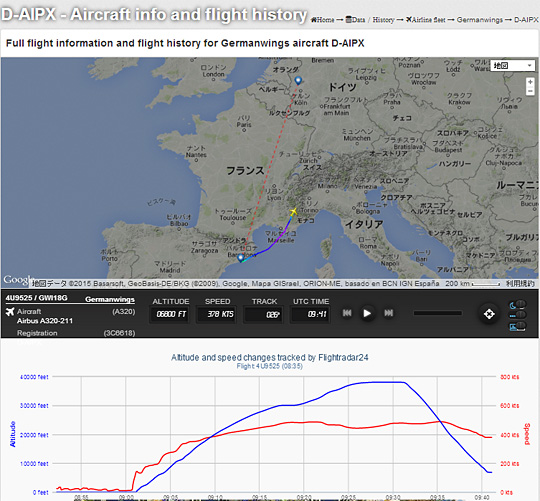
Task: Click the speed readout 378 KTS
Action: 217,314
